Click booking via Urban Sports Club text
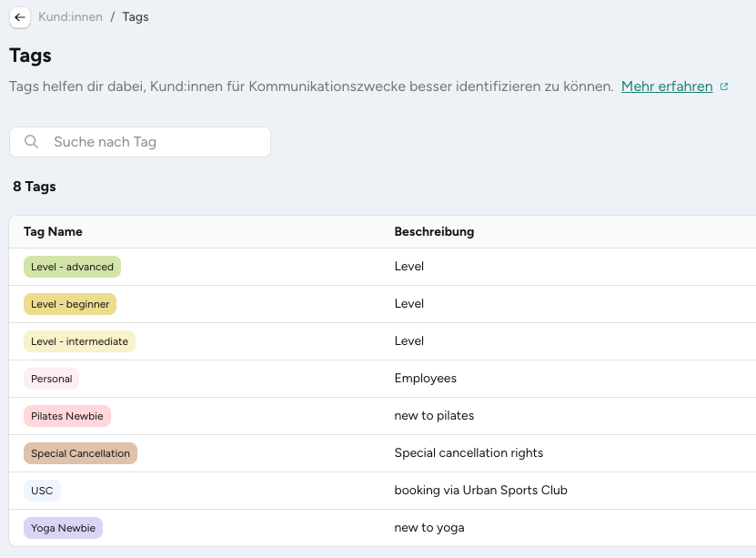Viewport: 756px width, 558px height. tap(480, 490)
